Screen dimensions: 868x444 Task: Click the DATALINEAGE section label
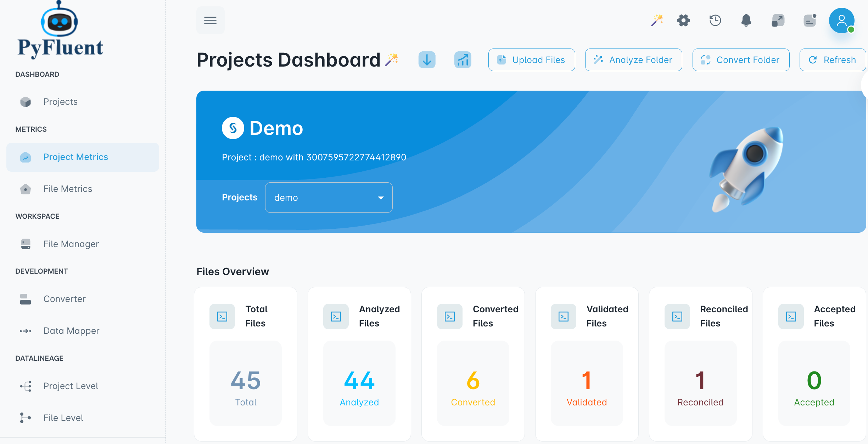[39, 358]
